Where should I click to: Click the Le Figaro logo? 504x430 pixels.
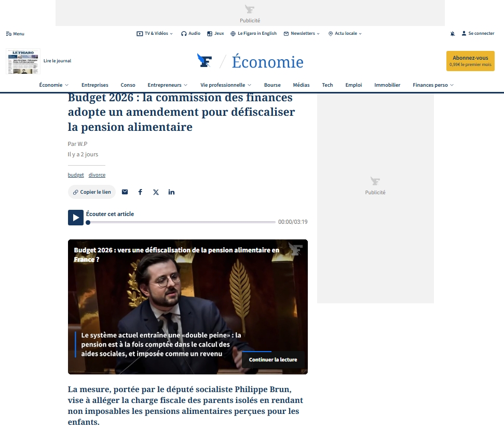[x=205, y=61]
